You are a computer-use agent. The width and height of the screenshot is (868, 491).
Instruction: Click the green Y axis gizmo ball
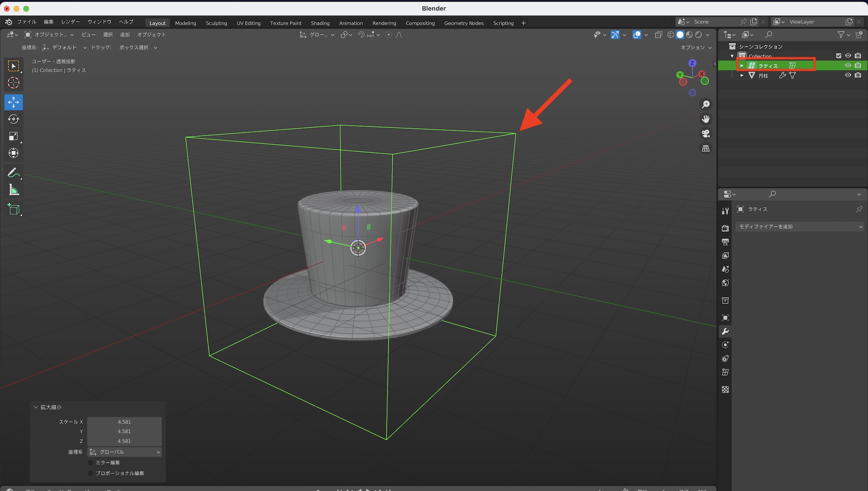680,75
